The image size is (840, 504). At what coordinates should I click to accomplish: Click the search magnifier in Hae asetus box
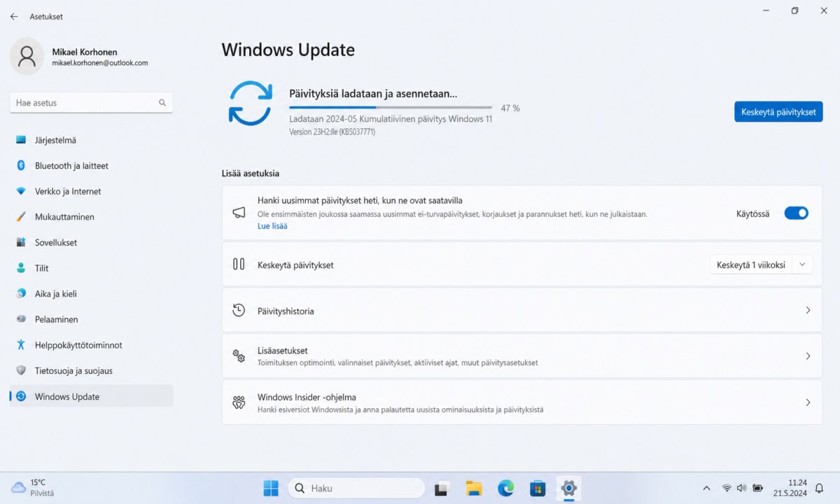click(x=162, y=103)
